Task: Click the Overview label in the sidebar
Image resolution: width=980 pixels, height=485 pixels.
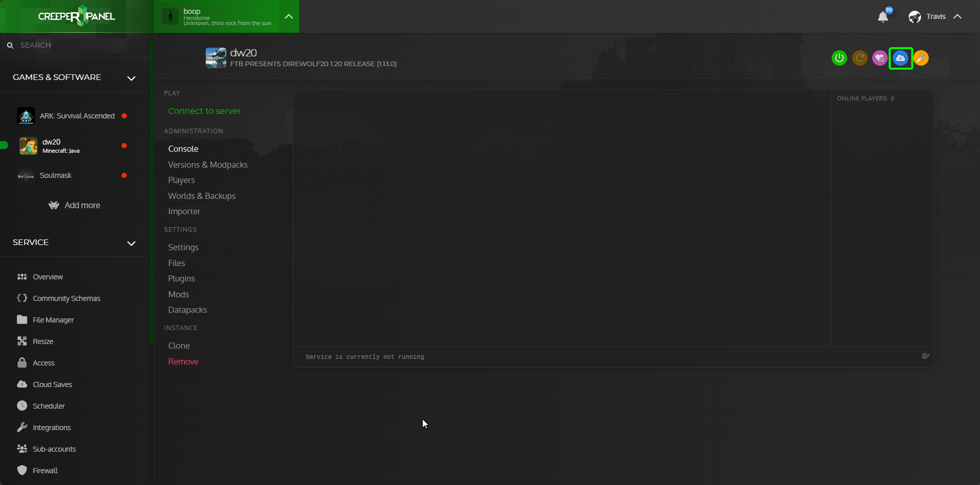Action: 48,277
